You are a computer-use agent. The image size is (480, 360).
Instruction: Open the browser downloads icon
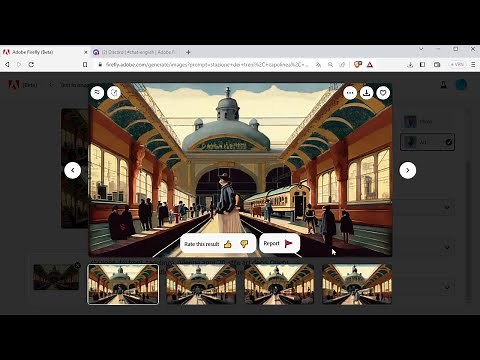pos(410,65)
